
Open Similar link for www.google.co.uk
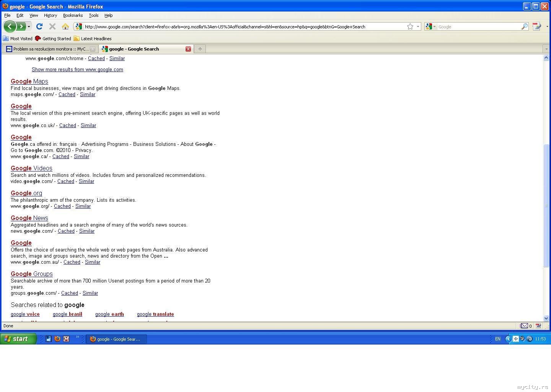[88, 125]
